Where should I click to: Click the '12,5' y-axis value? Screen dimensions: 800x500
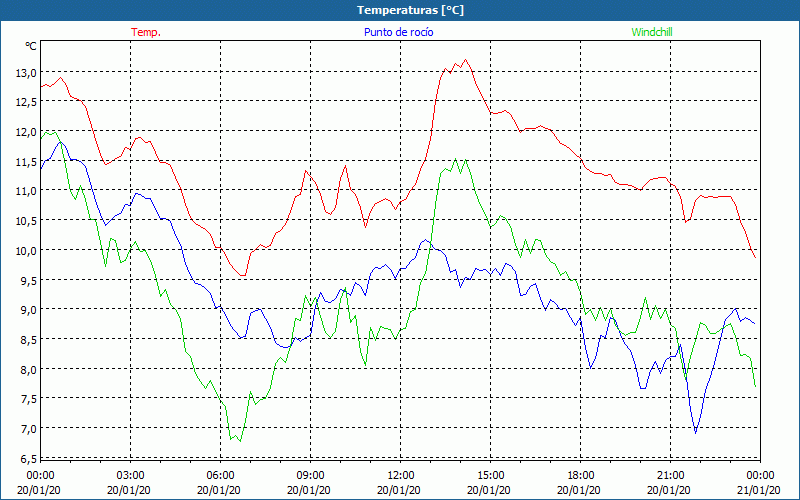click(x=26, y=103)
